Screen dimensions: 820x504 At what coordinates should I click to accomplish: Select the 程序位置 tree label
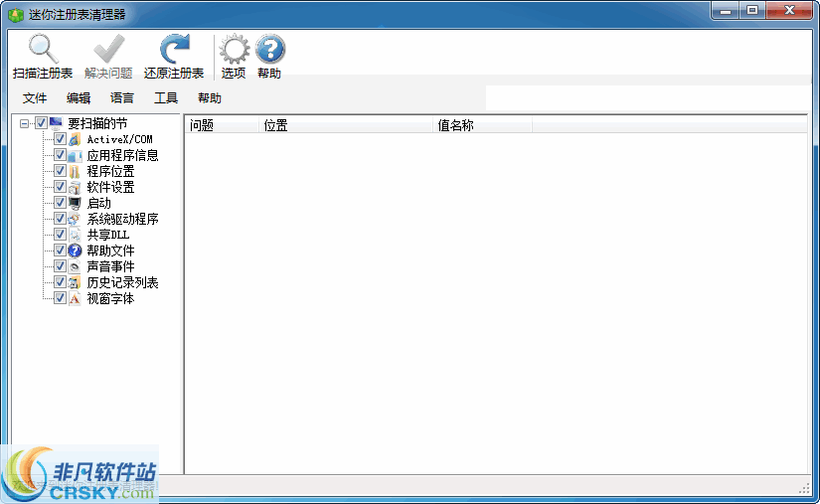click(x=110, y=171)
